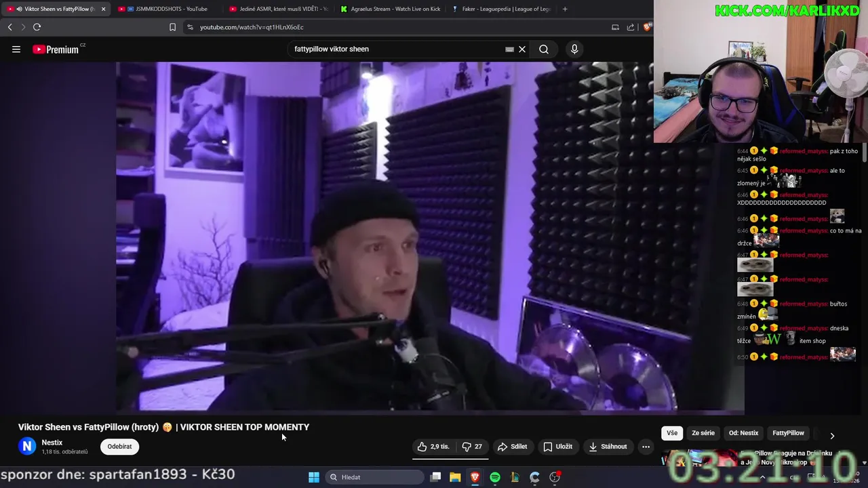Viewport: 868px width, 488px height.
Task: Go forward with browser forward arrow
Action: click(23, 27)
